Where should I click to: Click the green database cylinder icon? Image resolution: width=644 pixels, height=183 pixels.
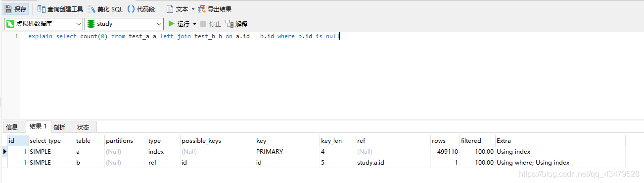coord(91,24)
